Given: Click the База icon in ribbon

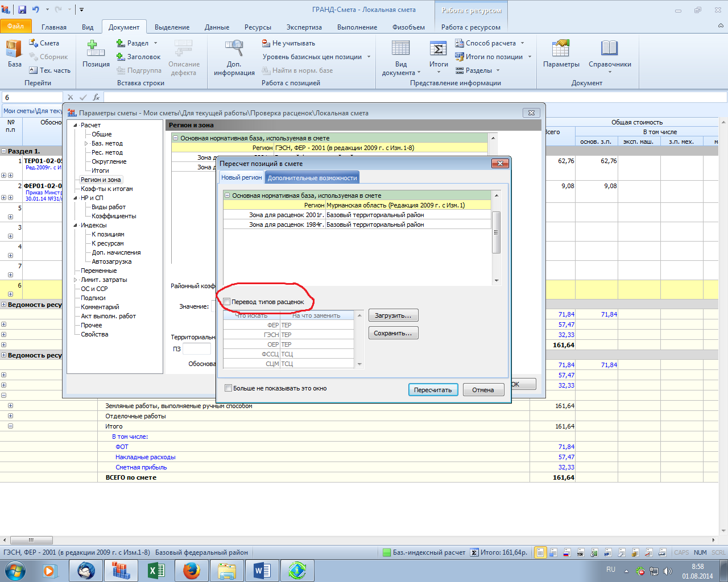Looking at the screenshot, I should 14,49.
